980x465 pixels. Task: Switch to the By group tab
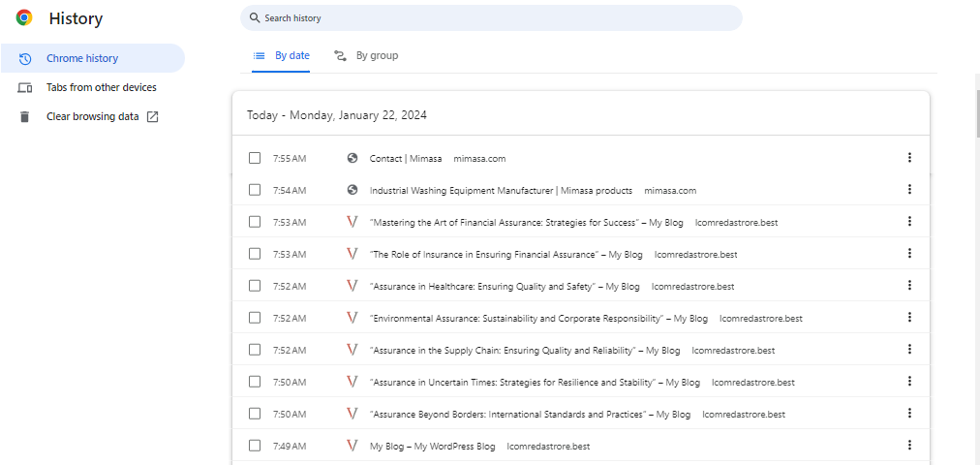pos(366,56)
